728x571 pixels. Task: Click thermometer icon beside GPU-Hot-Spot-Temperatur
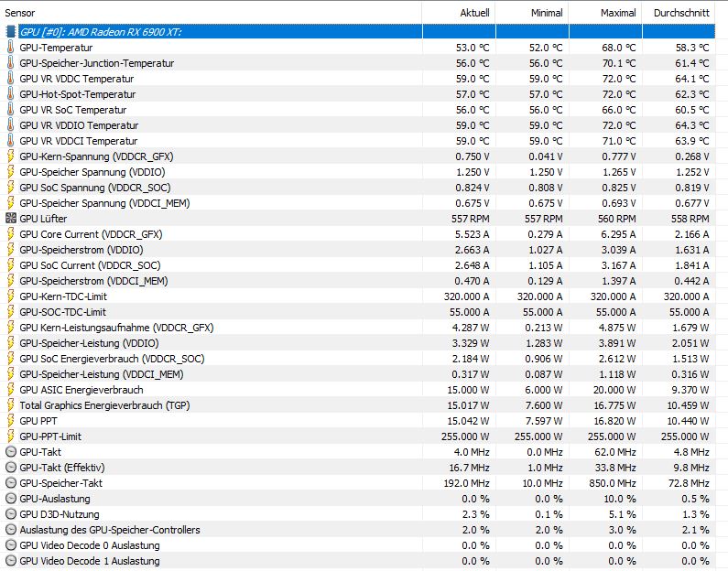click(x=11, y=93)
